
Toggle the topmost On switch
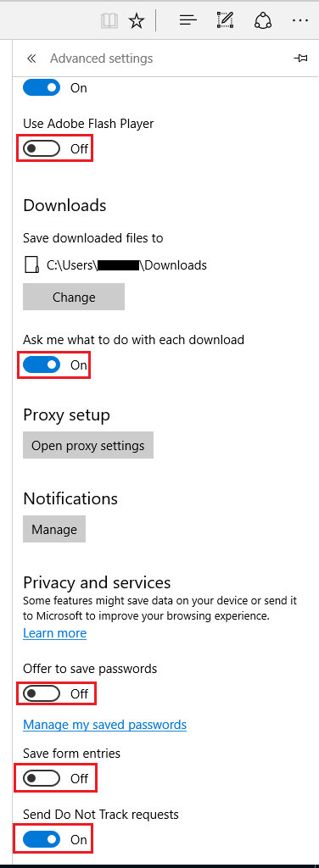42,87
